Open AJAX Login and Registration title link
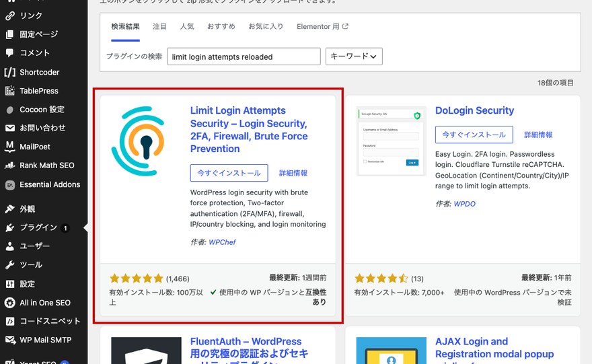 pos(494,351)
